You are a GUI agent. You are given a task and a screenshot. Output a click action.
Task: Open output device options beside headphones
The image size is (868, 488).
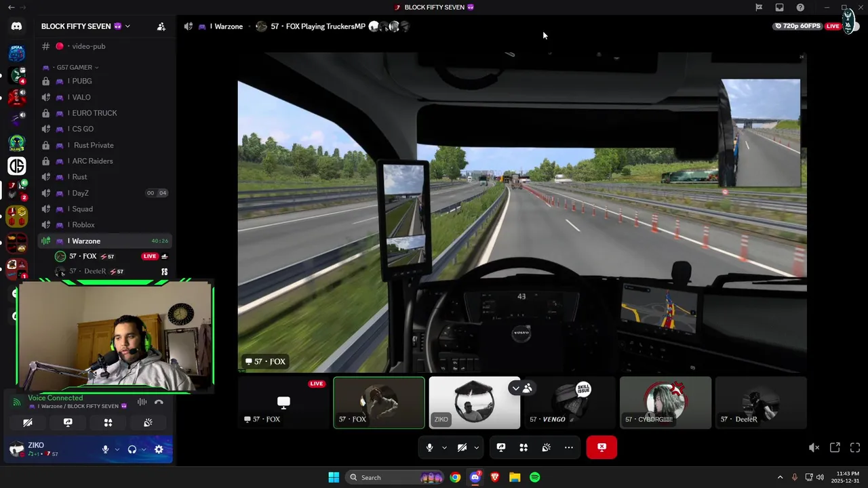pos(144,449)
